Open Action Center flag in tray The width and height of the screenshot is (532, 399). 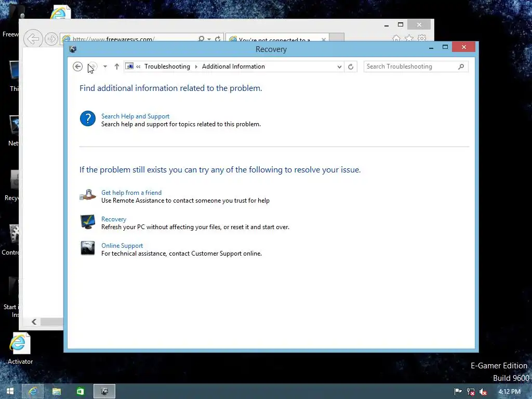click(458, 392)
